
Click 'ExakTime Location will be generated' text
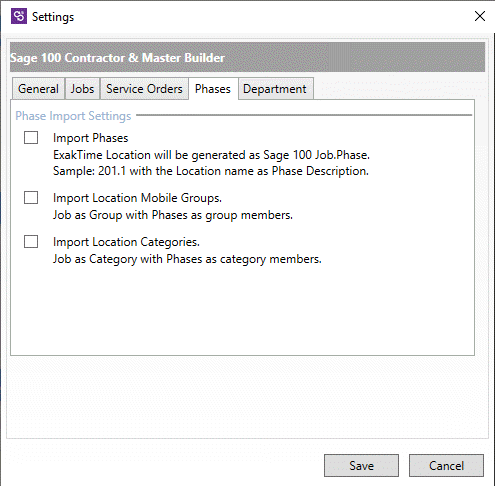coord(211,155)
